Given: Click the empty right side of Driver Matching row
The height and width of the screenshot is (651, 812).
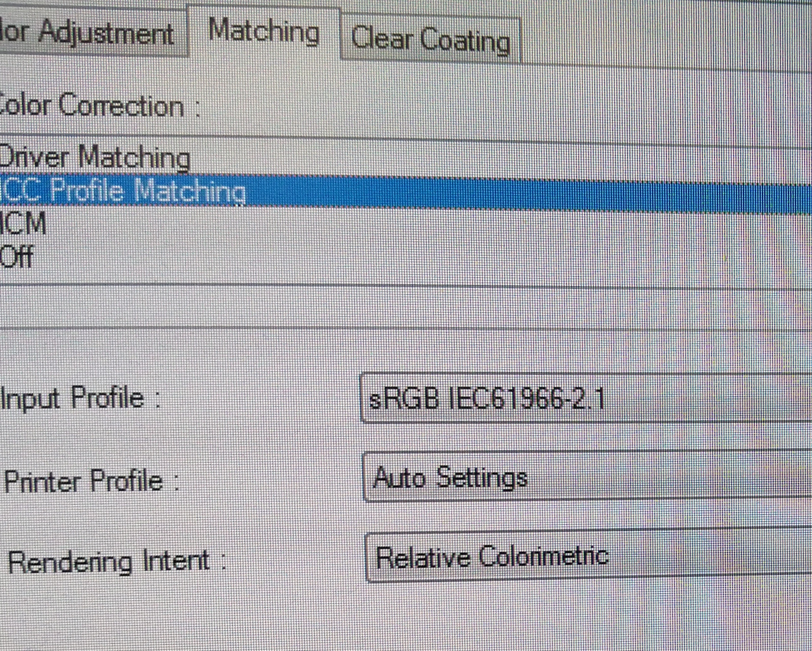Looking at the screenshot, I should (x=496, y=160).
